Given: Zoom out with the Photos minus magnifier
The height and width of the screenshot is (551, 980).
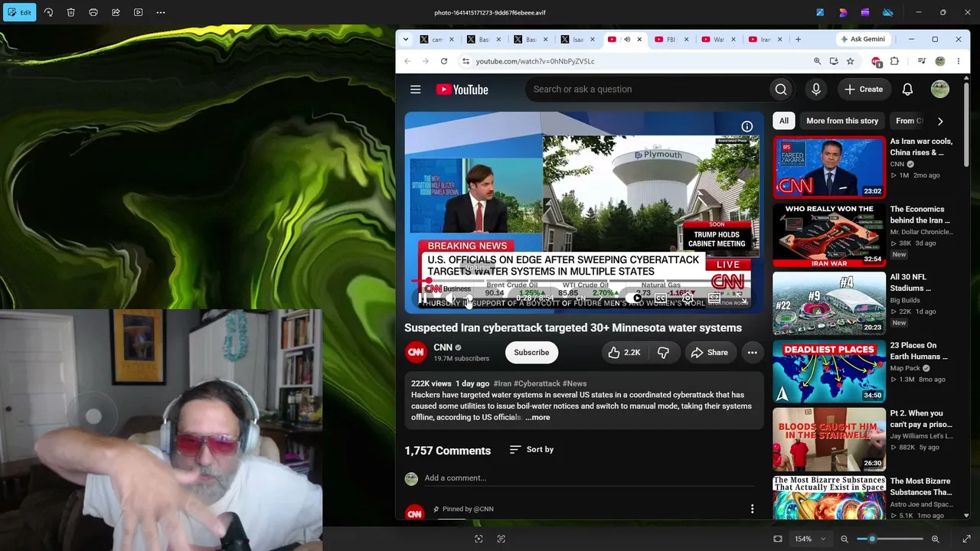Looking at the screenshot, I should (844, 539).
